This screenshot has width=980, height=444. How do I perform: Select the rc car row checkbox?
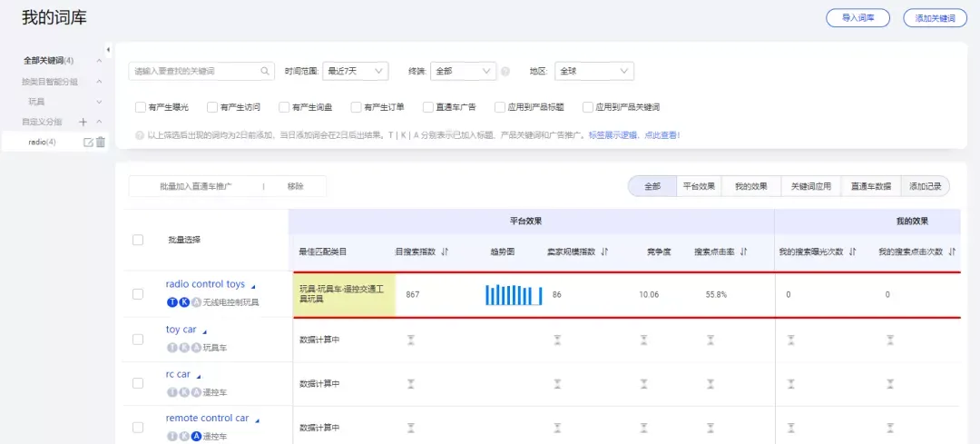(138, 383)
